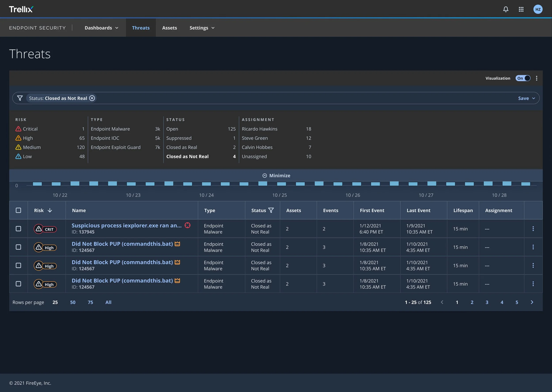This screenshot has height=392, width=552.
Task: Check the select-all checkbox in table header
Action: (x=18, y=210)
